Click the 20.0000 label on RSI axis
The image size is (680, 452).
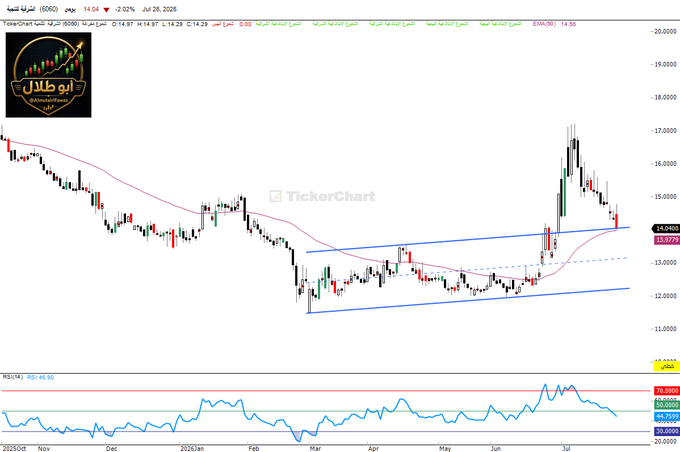[667, 441]
